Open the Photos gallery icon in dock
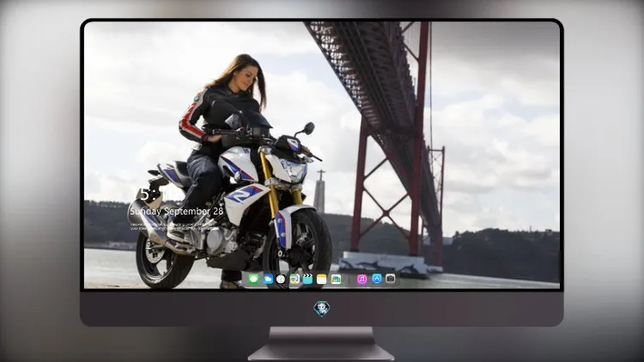 click(x=336, y=279)
